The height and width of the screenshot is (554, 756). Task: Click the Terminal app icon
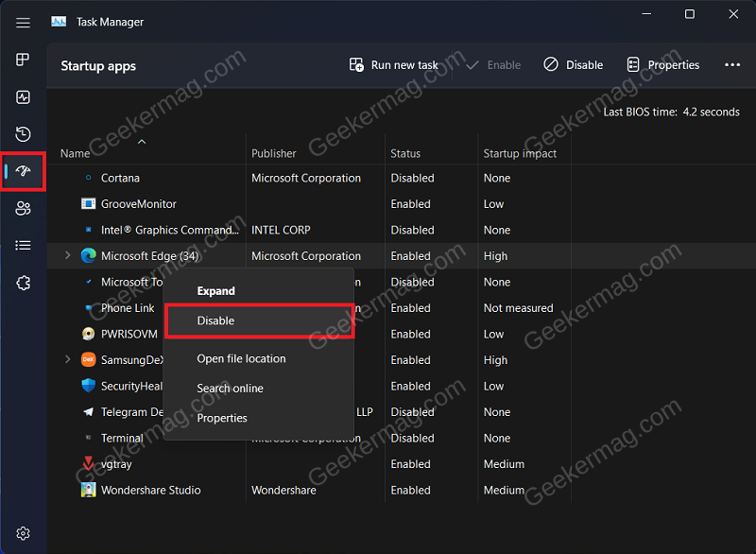point(88,438)
